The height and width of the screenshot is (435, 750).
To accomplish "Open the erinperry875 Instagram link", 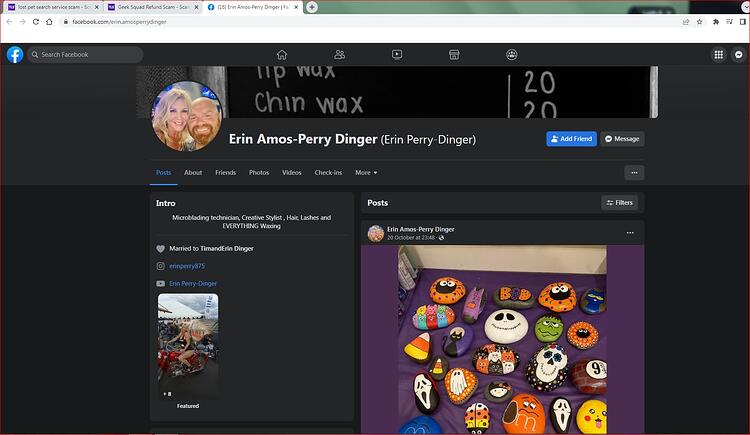I will (187, 266).
